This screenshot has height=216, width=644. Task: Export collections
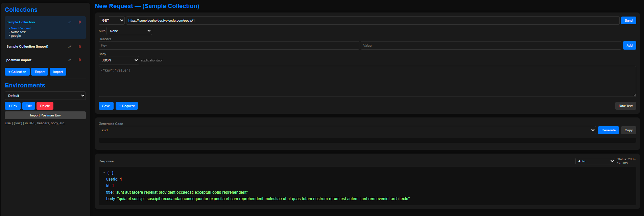pos(40,72)
